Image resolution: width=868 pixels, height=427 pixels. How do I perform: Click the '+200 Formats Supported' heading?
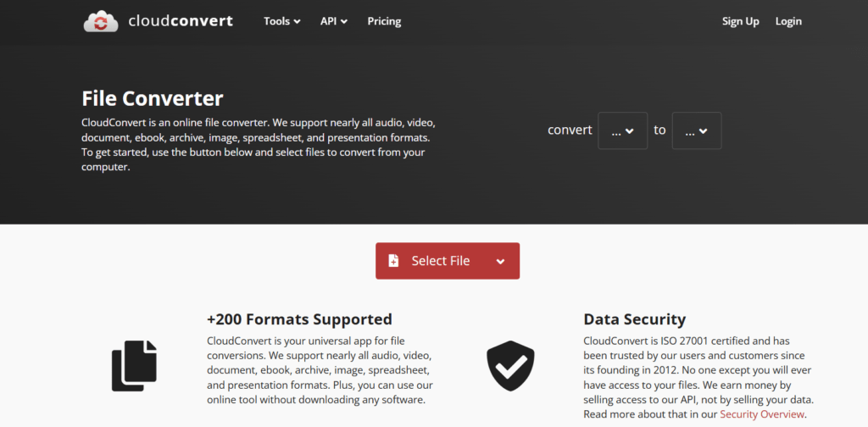click(299, 319)
